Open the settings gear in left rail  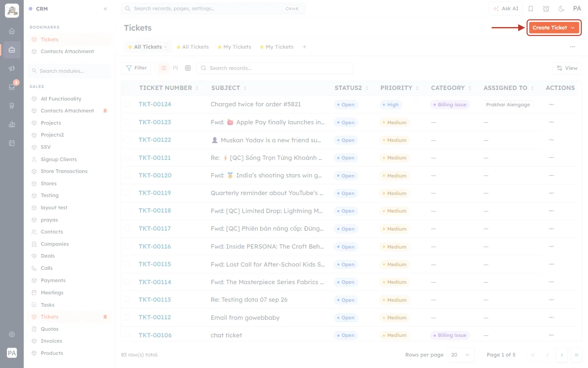pyautogui.click(x=12, y=334)
